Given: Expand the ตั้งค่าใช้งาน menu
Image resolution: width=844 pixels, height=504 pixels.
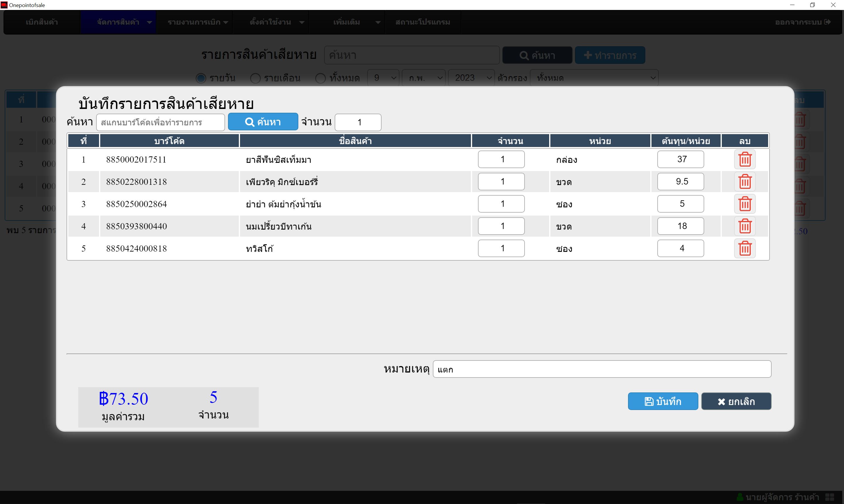Looking at the screenshot, I should tap(270, 22).
